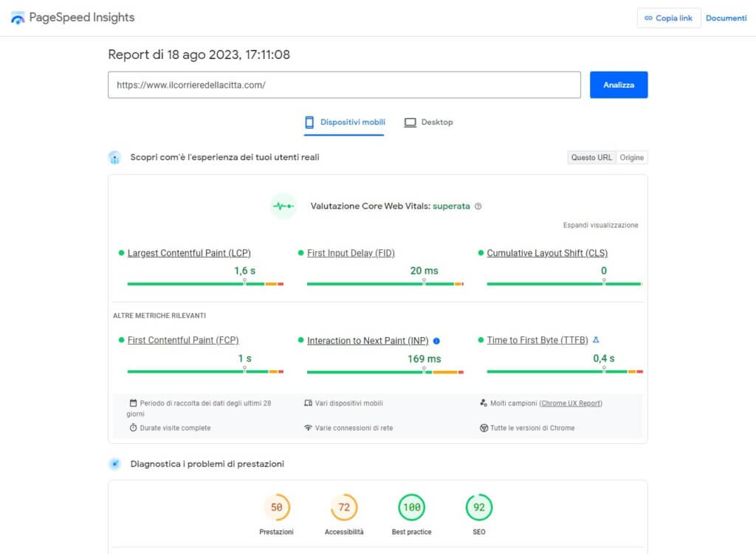Open Largest Contentful Paint (LCP) link
Screen dimensions: 756x554
click(x=189, y=253)
